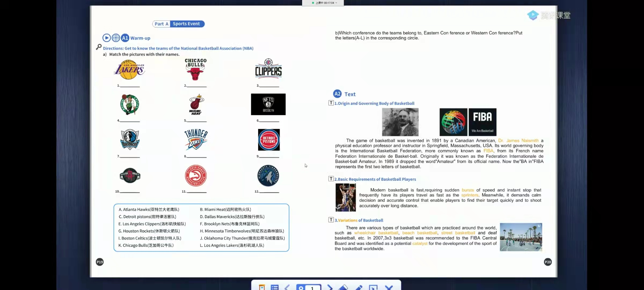
Task: Expand the class timer dropdown chevron
Action: [x=336, y=3]
